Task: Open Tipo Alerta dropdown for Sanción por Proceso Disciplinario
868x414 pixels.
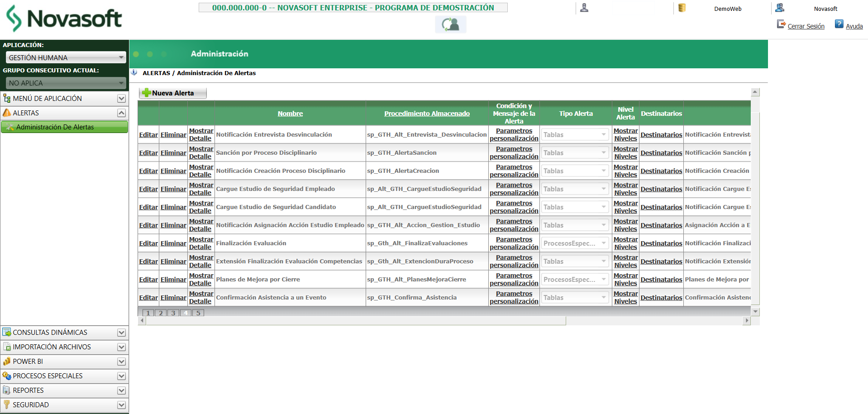Action: [575, 152]
